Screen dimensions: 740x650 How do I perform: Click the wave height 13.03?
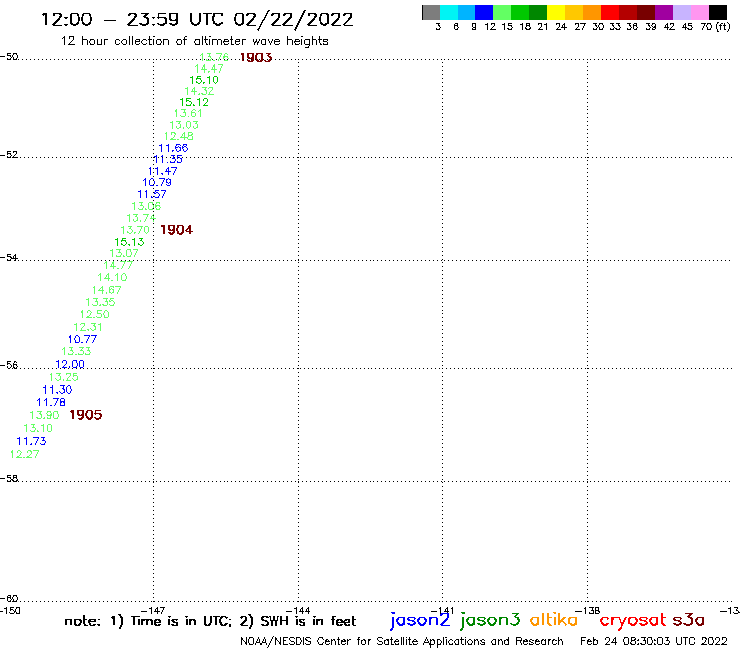pyautogui.click(x=184, y=125)
